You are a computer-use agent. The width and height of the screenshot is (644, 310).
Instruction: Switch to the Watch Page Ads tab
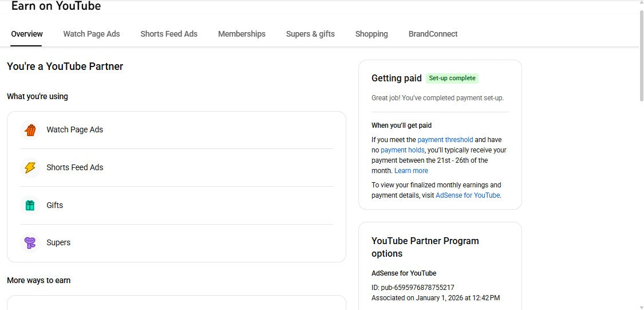[x=92, y=34]
